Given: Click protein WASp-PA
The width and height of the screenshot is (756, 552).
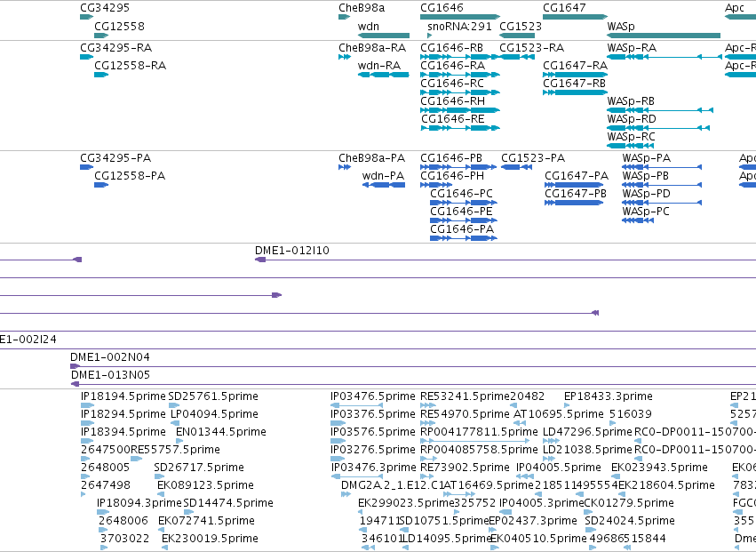Looking at the screenshot, I should pos(662,167).
